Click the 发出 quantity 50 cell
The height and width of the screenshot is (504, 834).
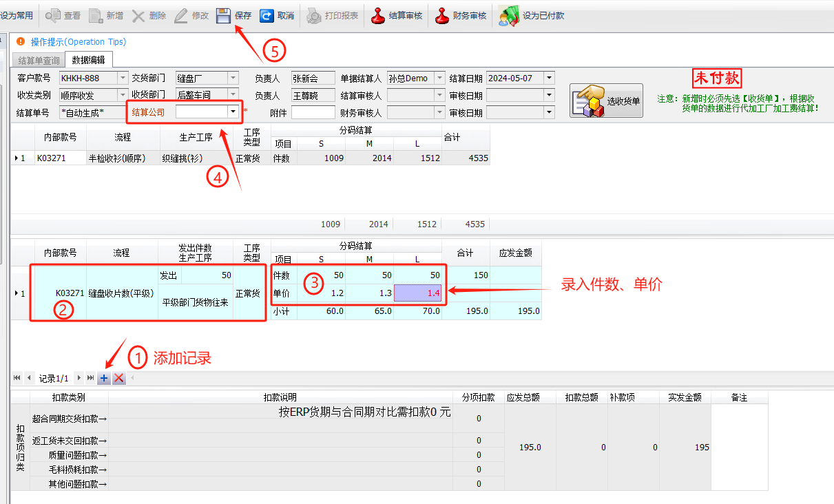(x=207, y=275)
